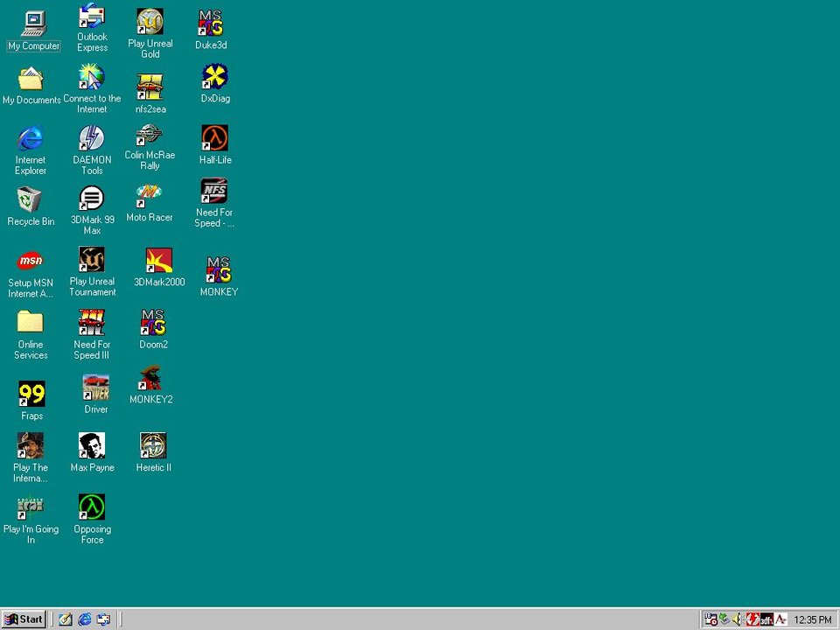The image size is (840, 630).
Task: Click the 3dfx tray icon
Action: (766, 619)
